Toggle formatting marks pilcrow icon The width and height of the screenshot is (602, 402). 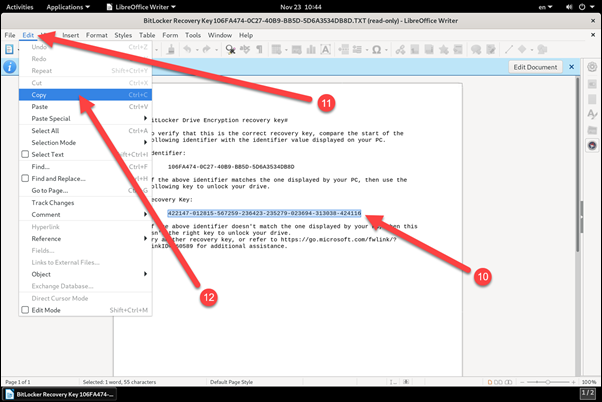[x=260, y=50]
